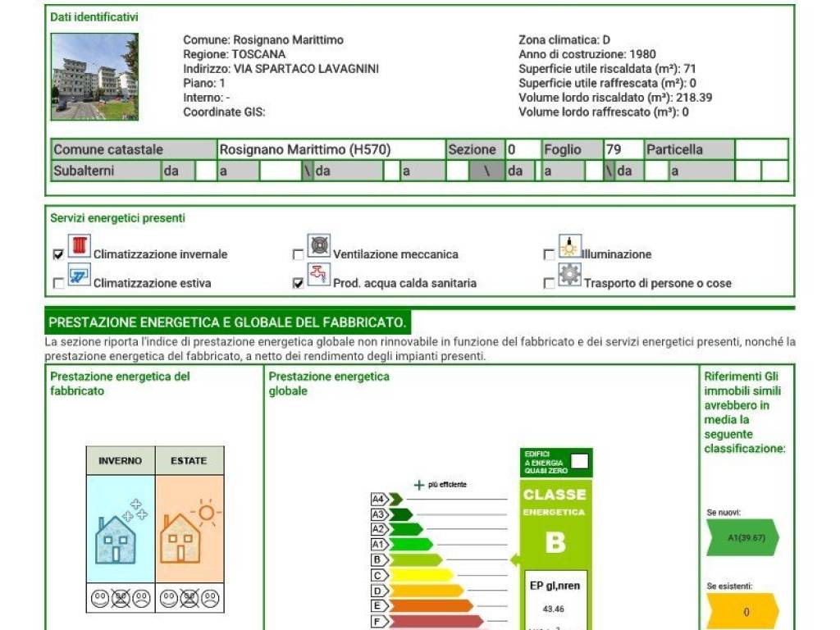Click the red radiator icon for Climatizzazione invernale
This screenshot has height=630, width=840.
(80, 246)
